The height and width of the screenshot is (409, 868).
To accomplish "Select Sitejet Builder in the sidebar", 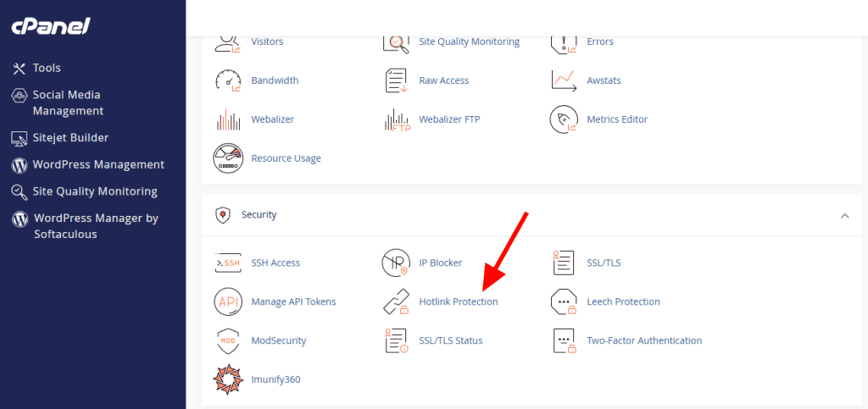I will point(70,138).
